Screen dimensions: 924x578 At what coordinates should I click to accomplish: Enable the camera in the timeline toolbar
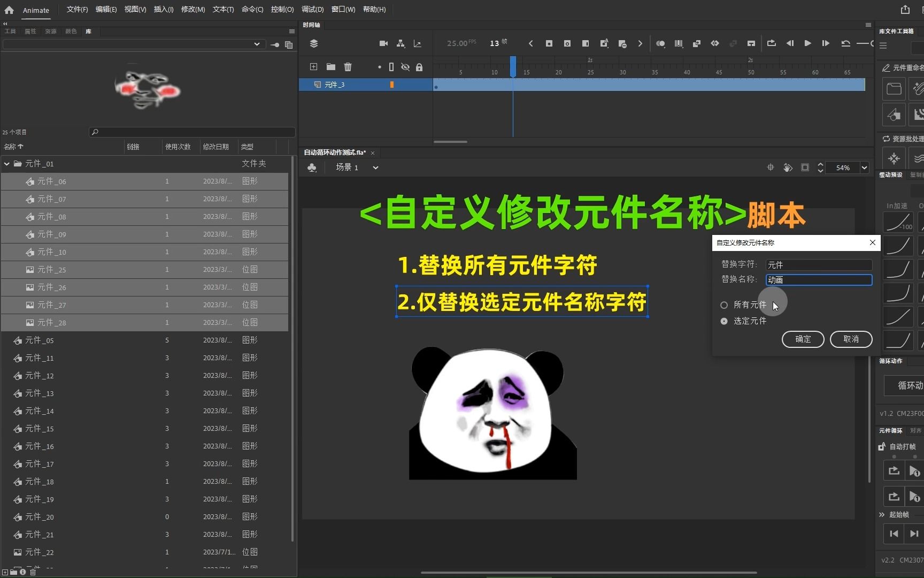[383, 43]
